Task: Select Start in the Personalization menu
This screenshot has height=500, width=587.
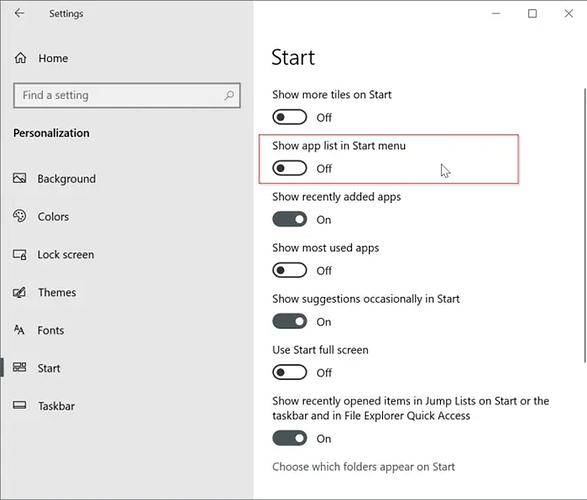Action: tap(49, 368)
